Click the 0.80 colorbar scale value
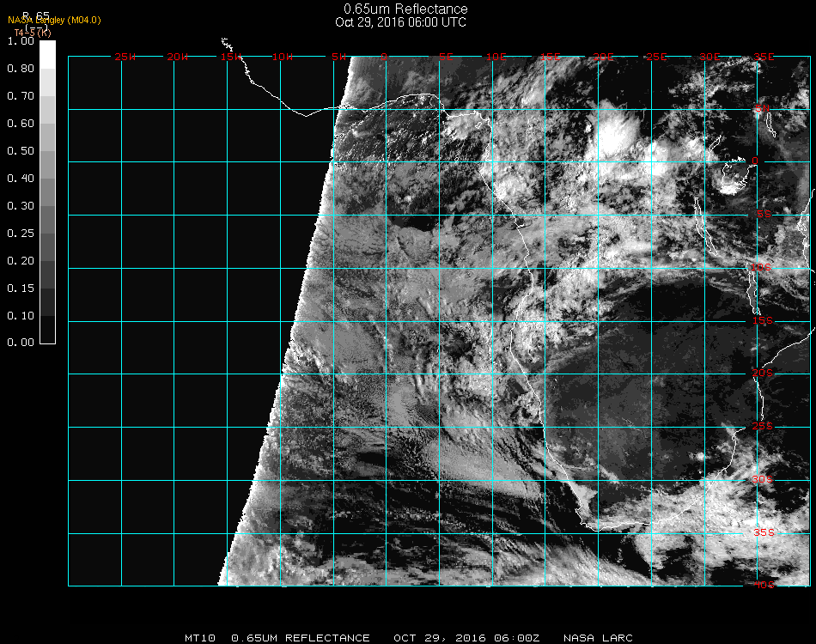The width and height of the screenshot is (816, 644). pyautogui.click(x=21, y=69)
